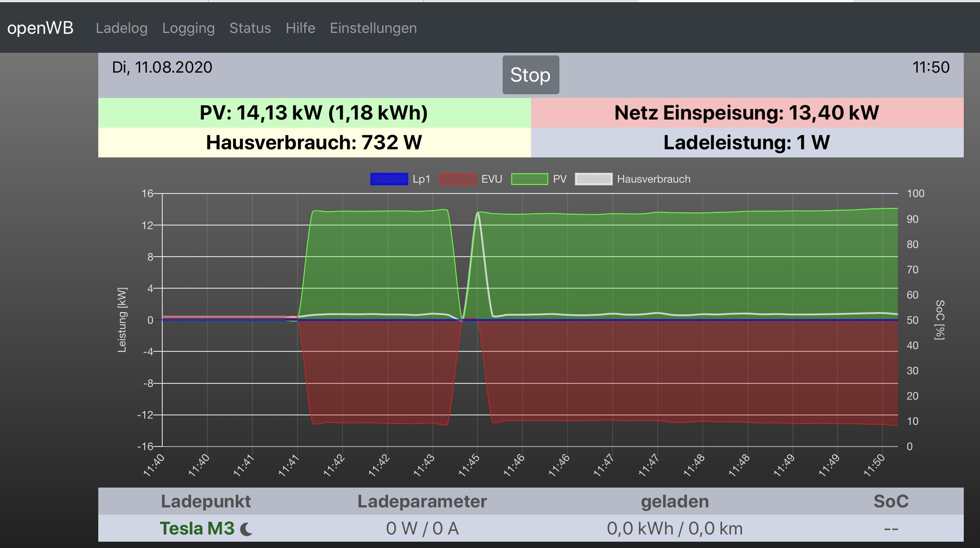Click the Ladeleistung: 1 W tile
The width and height of the screenshot is (980, 548).
coord(747,143)
